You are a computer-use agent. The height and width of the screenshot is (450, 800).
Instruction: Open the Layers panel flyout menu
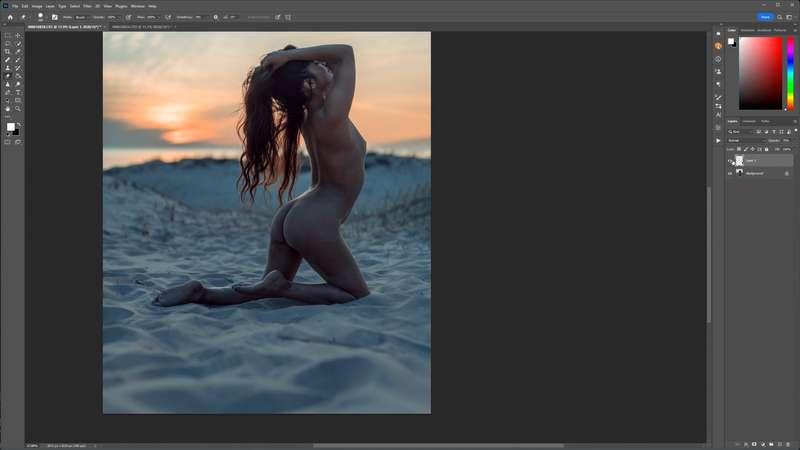pos(795,121)
